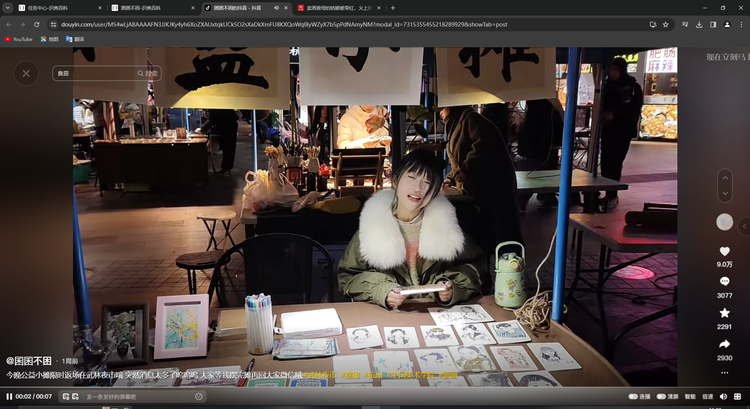Open the author's round avatar
This screenshot has width=750, height=409.
725,222
